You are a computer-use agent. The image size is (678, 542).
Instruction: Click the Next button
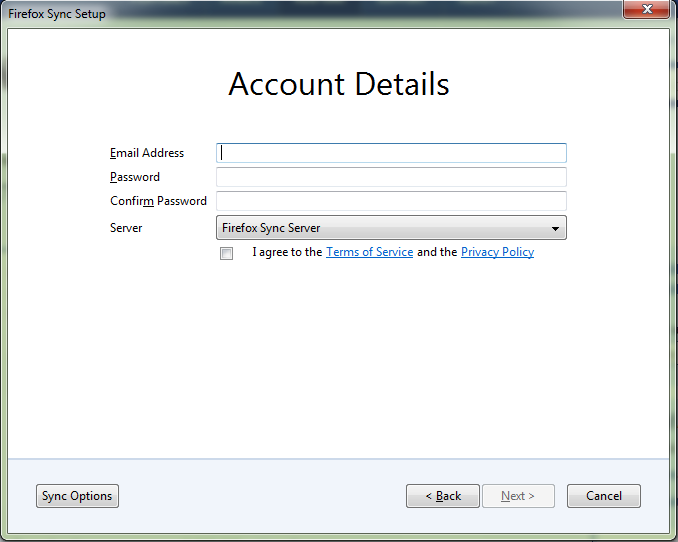(518, 496)
